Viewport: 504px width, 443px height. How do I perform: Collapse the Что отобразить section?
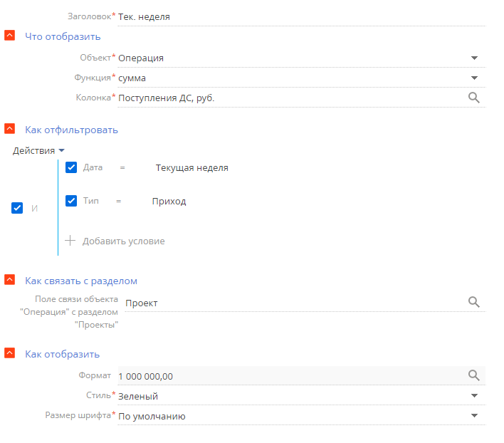10,35
